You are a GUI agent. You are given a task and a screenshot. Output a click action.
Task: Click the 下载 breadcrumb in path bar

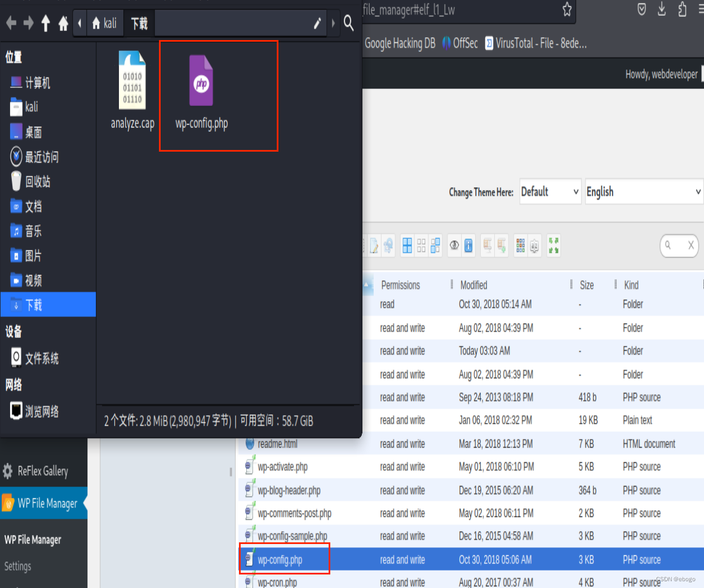[x=139, y=23]
